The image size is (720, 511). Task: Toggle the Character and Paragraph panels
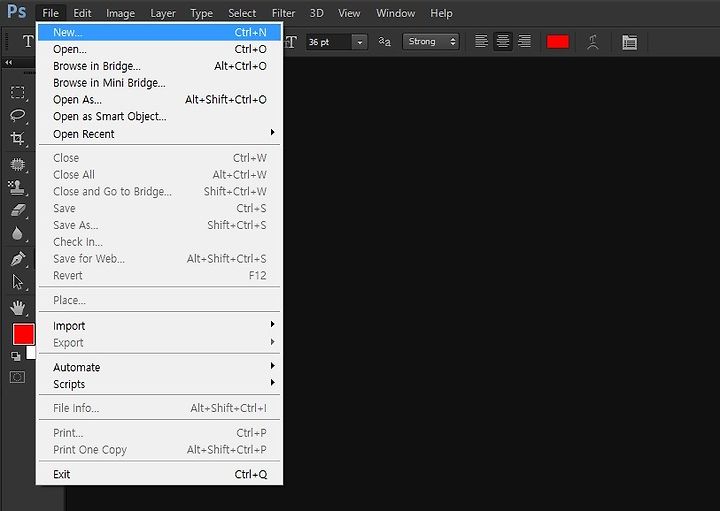click(630, 42)
